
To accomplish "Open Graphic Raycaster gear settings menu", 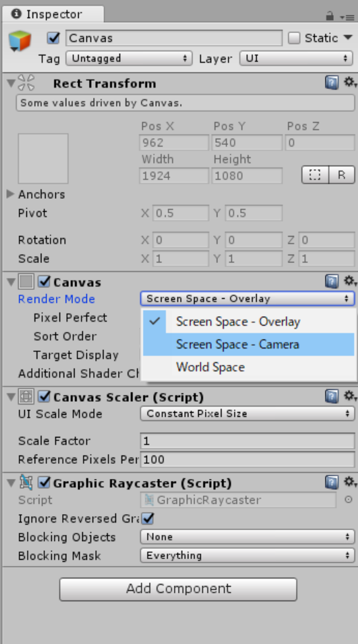I will tap(350, 482).
